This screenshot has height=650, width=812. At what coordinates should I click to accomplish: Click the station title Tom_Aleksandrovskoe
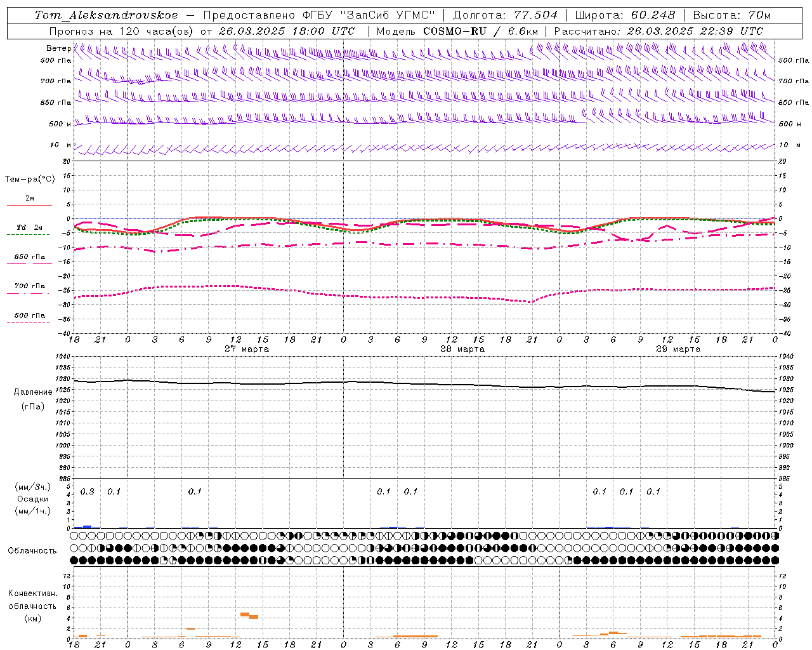coord(107,15)
